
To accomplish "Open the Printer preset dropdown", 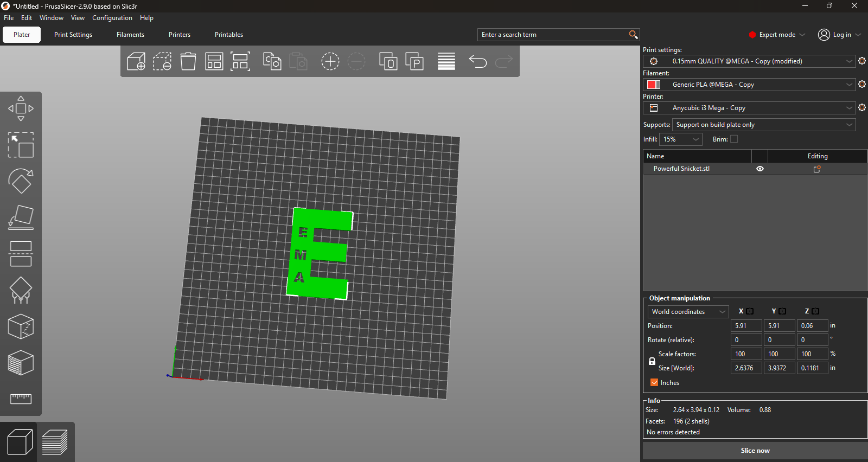I will click(749, 108).
